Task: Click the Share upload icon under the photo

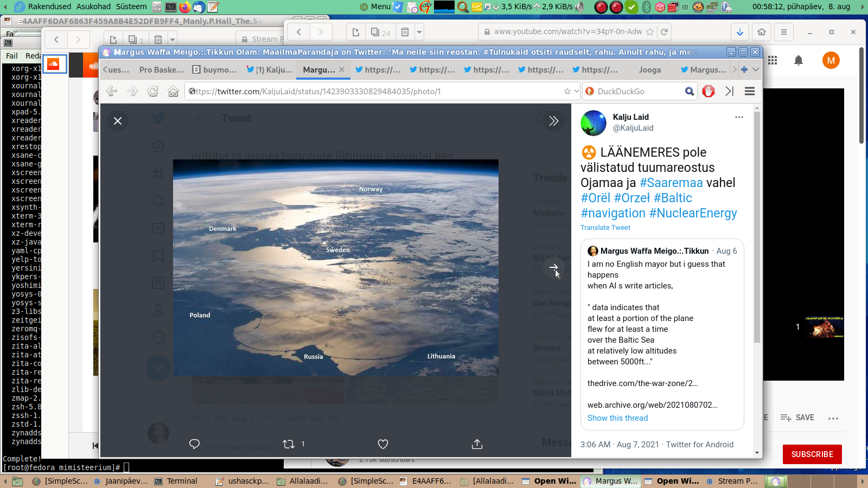Action: tap(477, 444)
